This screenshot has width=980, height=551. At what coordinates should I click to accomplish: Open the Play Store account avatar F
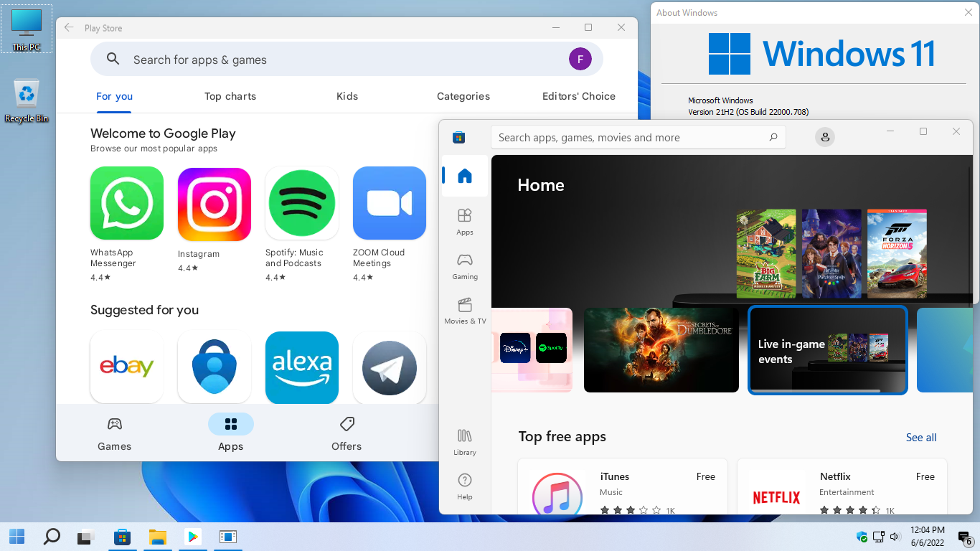[580, 59]
